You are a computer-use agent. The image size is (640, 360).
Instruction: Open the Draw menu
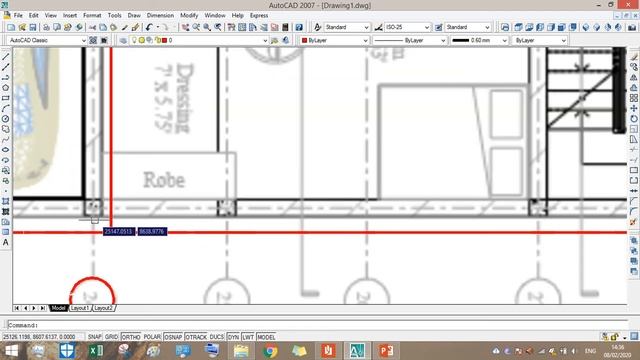pyautogui.click(x=134, y=16)
